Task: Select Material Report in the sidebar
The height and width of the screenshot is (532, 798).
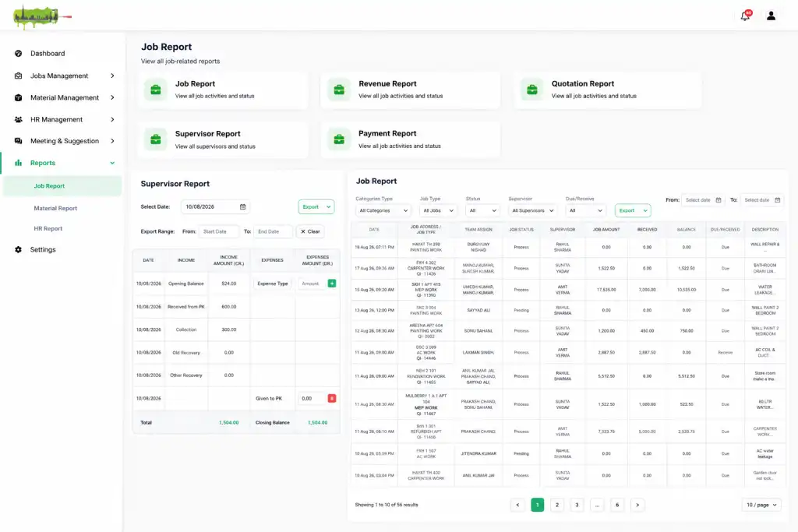Action: (55, 208)
